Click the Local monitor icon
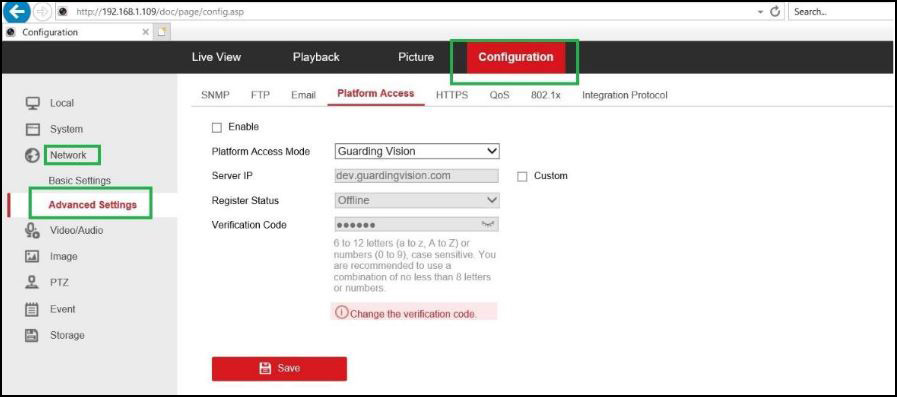This screenshot has height=397, width=897. (32, 103)
